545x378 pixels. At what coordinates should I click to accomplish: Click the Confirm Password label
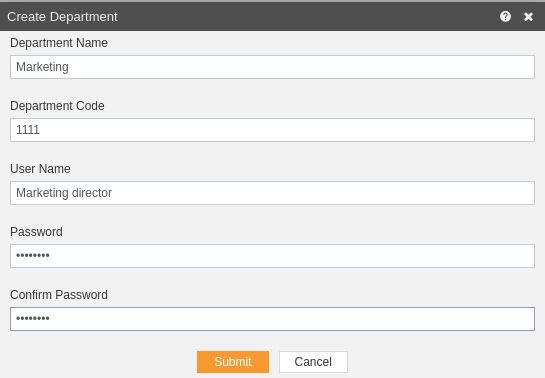(x=59, y=295)
